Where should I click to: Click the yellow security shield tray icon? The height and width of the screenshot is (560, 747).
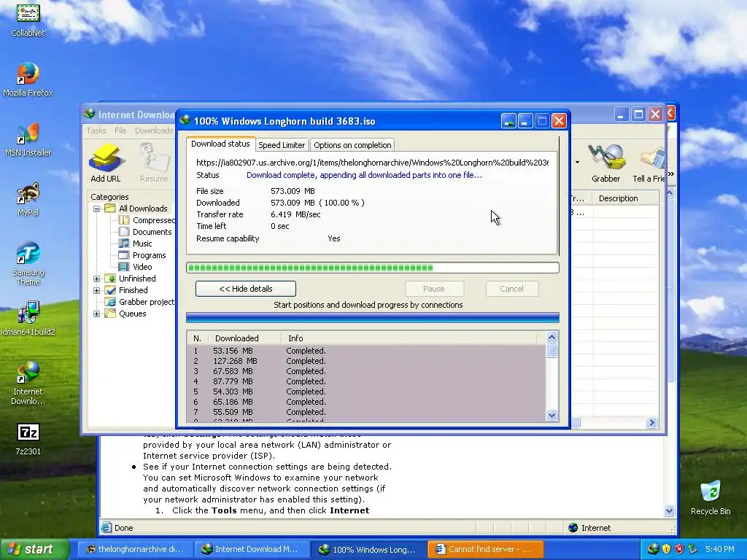(666, 549)
